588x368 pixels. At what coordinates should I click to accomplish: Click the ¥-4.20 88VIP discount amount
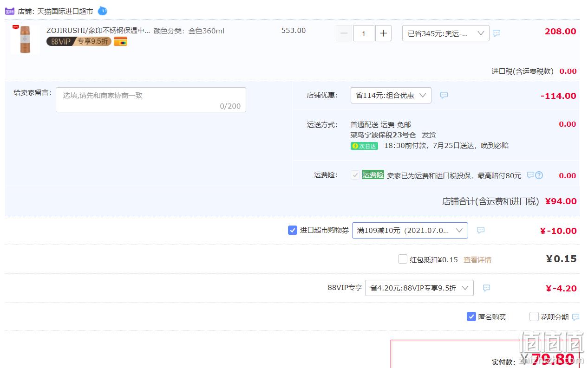coord(561,289)
